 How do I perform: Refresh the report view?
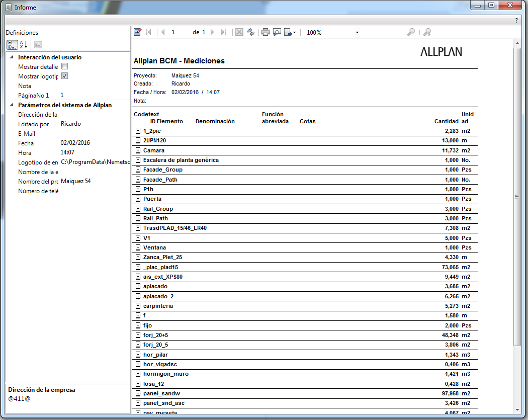251,32
